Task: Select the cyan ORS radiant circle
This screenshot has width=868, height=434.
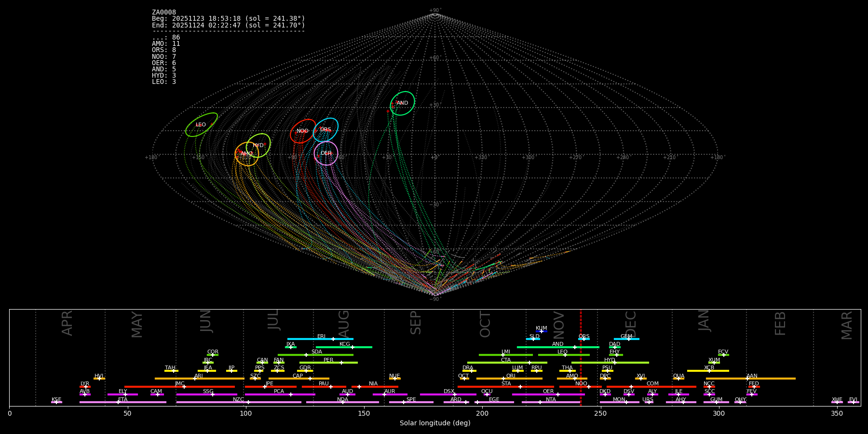Action: click(325, 130)
